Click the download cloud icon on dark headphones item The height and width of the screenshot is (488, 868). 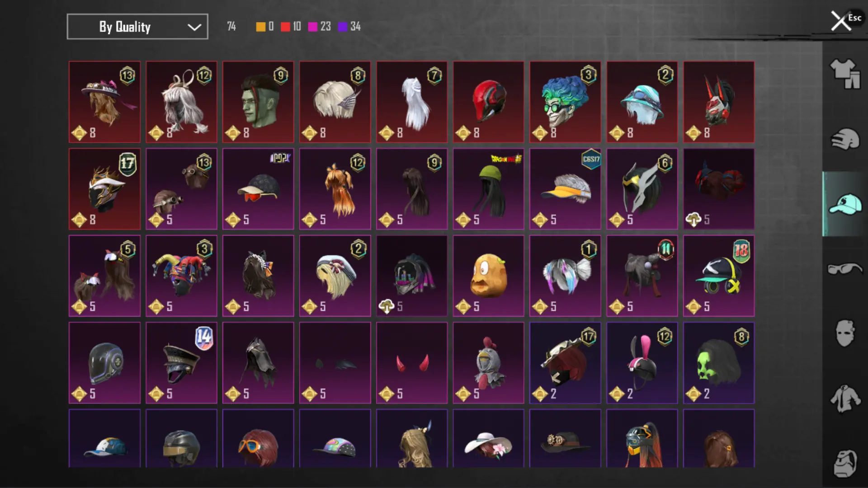click(387, 307)
